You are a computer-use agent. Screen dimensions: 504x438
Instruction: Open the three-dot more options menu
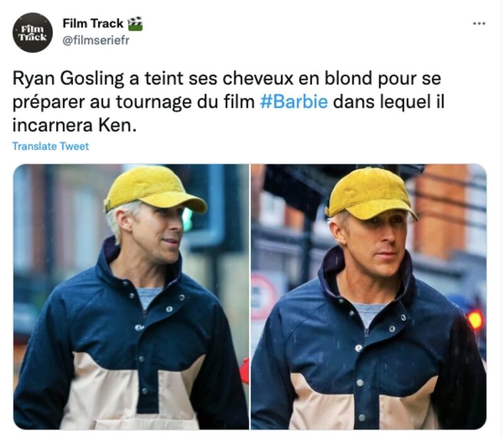click(x=479, y=23)
